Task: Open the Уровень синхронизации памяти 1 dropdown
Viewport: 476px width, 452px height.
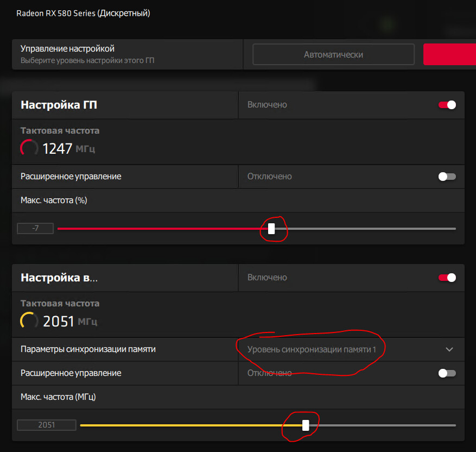Action: point(351,349)
